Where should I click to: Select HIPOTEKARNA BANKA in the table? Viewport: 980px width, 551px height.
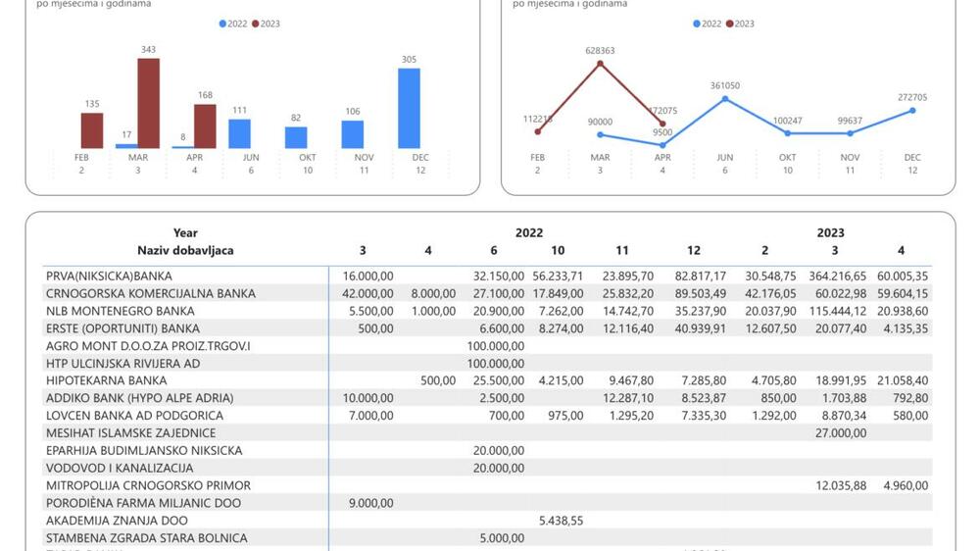pyautogui.click(x=106, y=380)
